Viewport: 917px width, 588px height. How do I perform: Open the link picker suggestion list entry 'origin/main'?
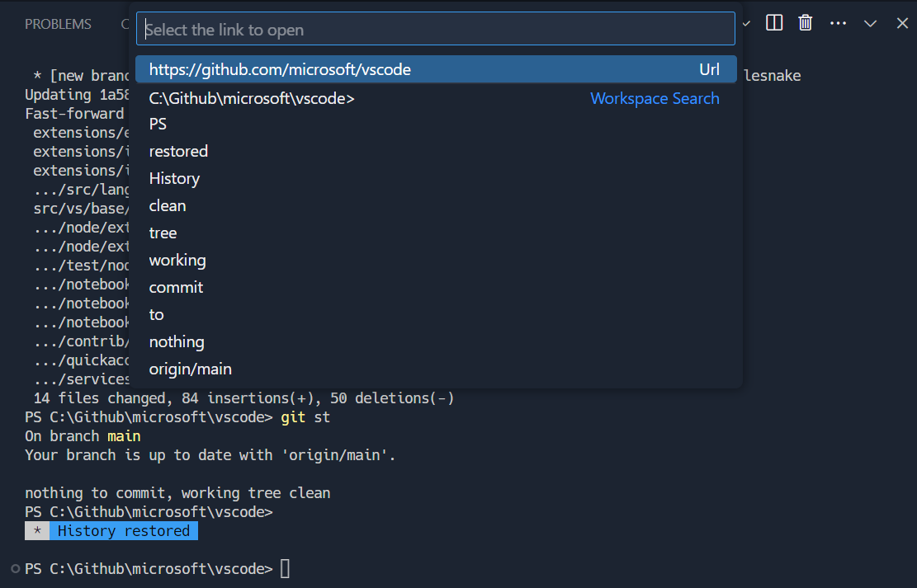[x=190, y=369]
